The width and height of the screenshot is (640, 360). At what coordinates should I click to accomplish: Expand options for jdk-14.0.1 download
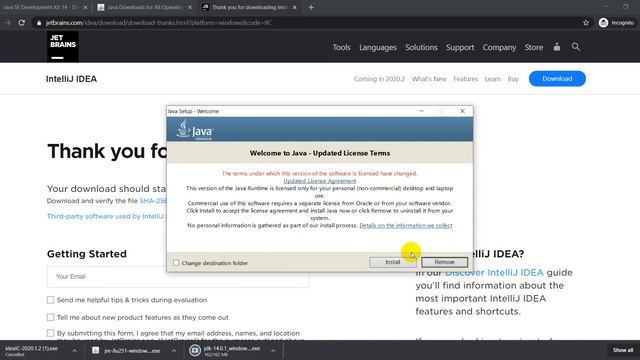coord(273,351)
